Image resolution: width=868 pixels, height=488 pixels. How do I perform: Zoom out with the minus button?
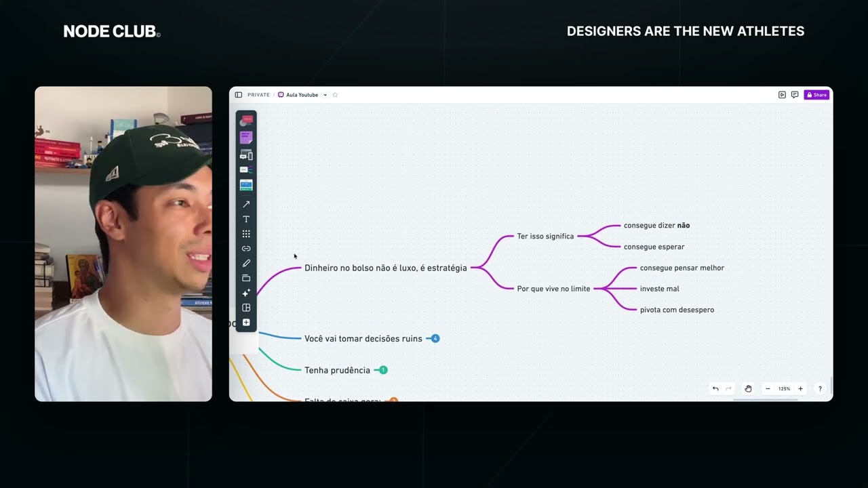point(768,389)
